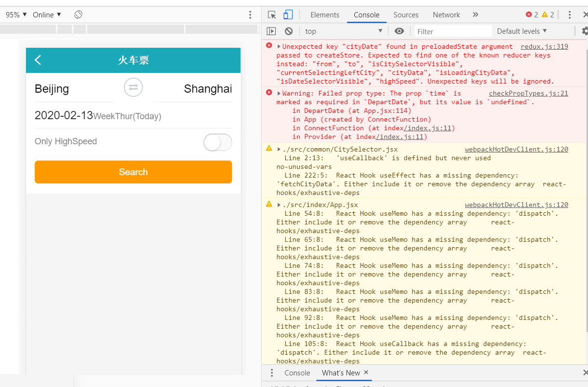Open the Online network throttling dropdown
Viewport: 588px width, 387px height.
click(x=47, y=14)
